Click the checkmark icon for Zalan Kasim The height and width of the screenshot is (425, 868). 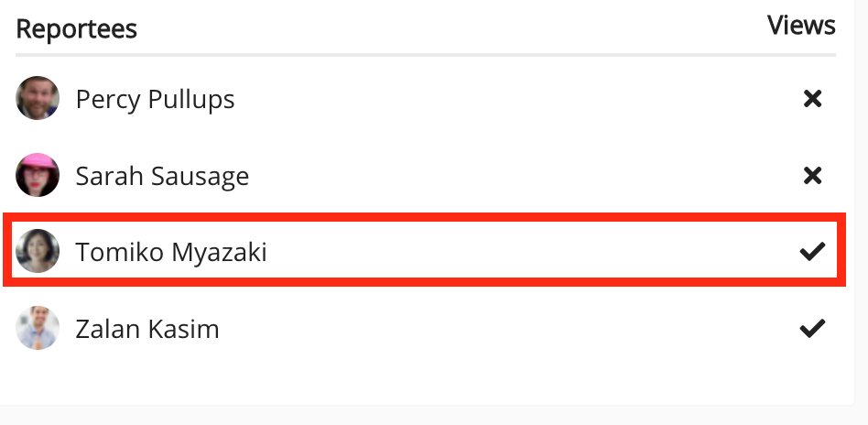pyautogui.click(x=812, y=328)
